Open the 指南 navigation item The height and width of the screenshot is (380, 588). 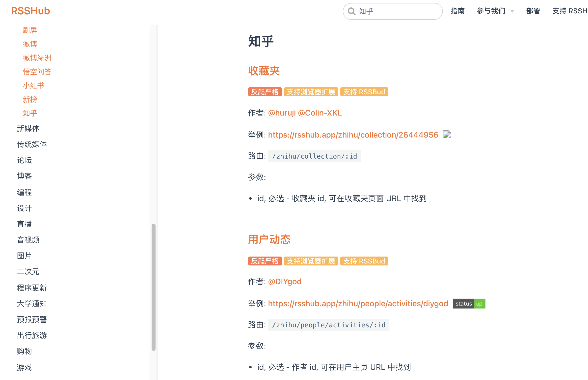[457, 11]
